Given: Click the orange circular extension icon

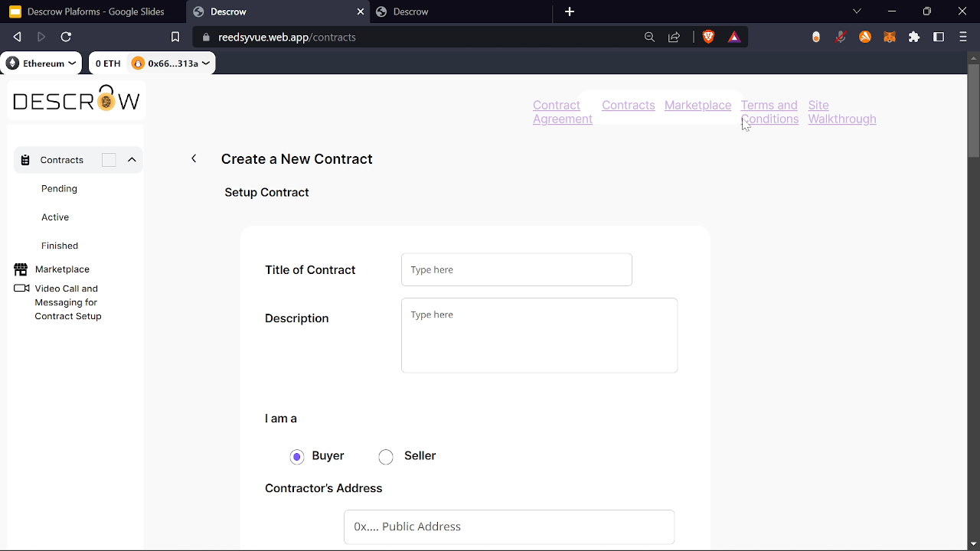Looking at the screenshot, I should click(865, 37).
